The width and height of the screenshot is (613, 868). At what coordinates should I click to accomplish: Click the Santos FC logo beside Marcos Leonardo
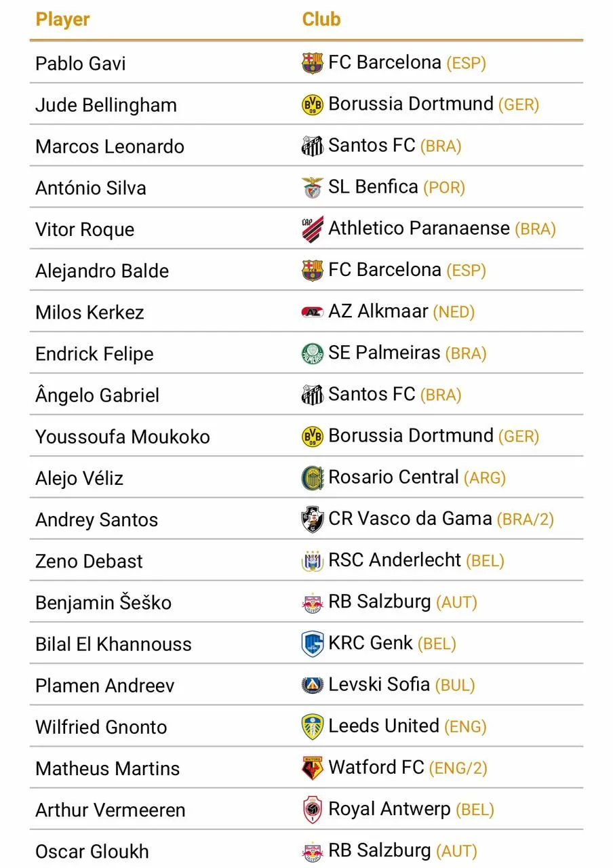pyautogui.click(x=313, y=146)
